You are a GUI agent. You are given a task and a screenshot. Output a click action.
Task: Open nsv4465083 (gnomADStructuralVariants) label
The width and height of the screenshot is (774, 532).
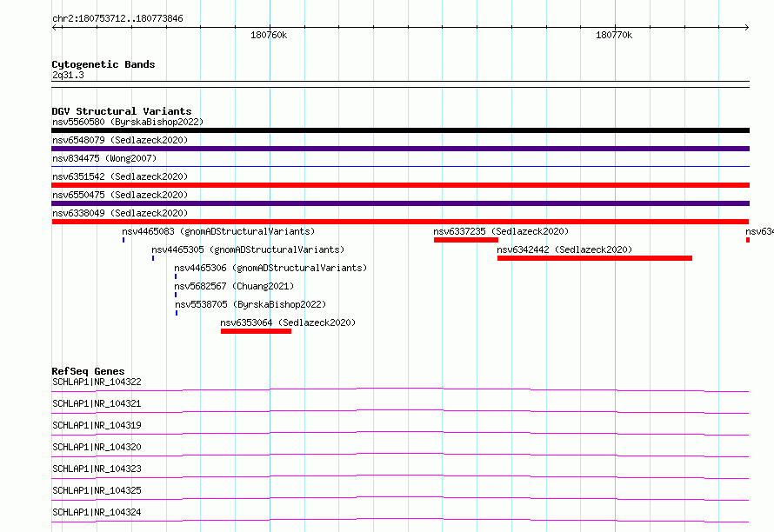point(218,231)
